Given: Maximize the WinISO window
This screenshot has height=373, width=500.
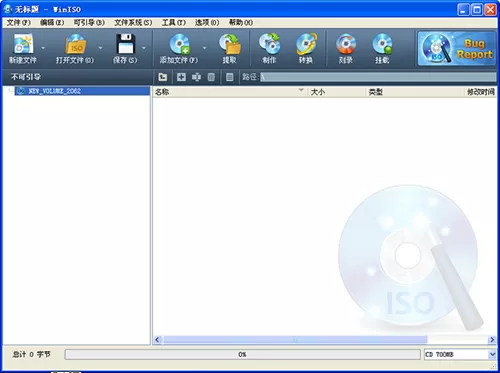Looking at the screenshot, I should coord(477,9).
